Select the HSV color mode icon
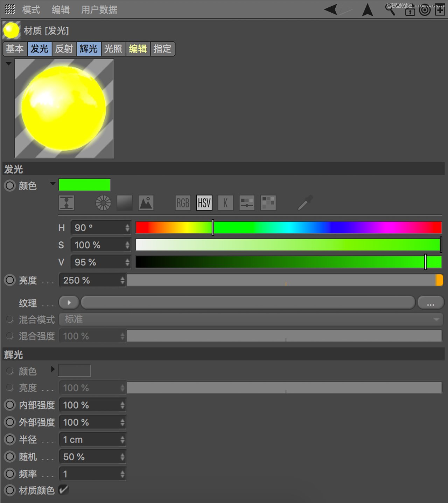 click(204, 203)
